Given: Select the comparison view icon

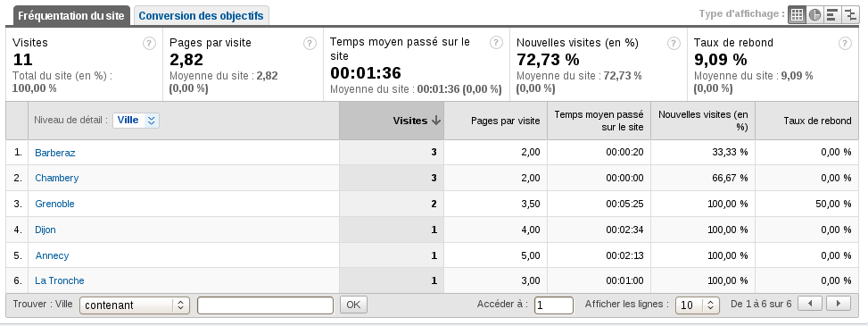Looking at the screenshot, I should [x=849, y=15].
